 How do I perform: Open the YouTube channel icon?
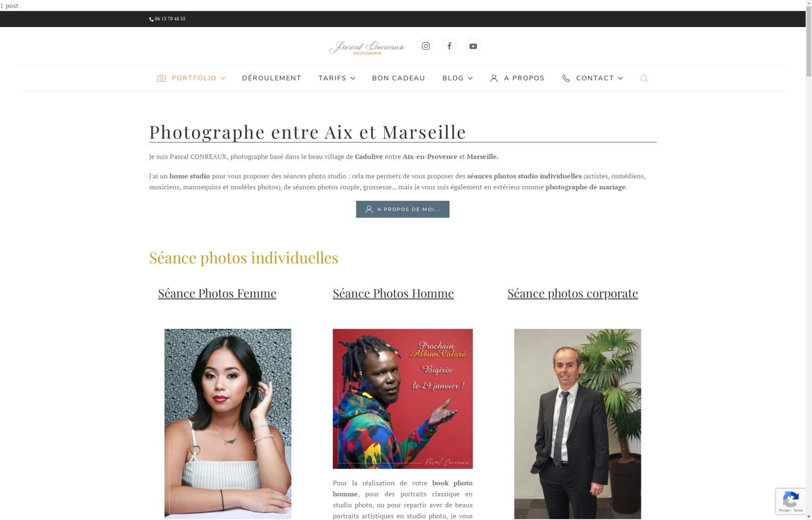pos(473,46)
